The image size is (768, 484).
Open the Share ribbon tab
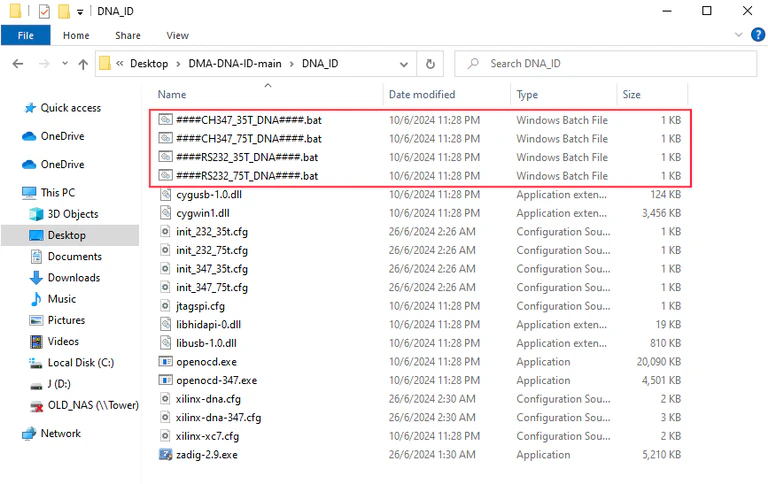coord(128,35)
